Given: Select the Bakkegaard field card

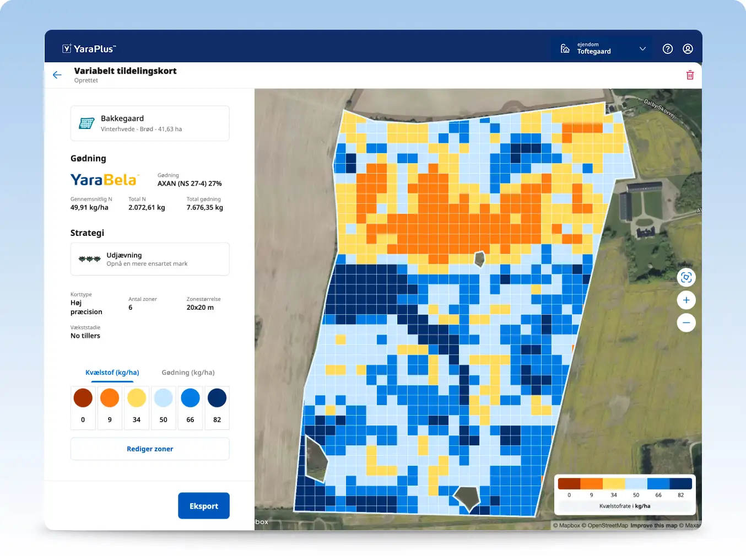Looking at the screenshot, I should tap(150, 123).
